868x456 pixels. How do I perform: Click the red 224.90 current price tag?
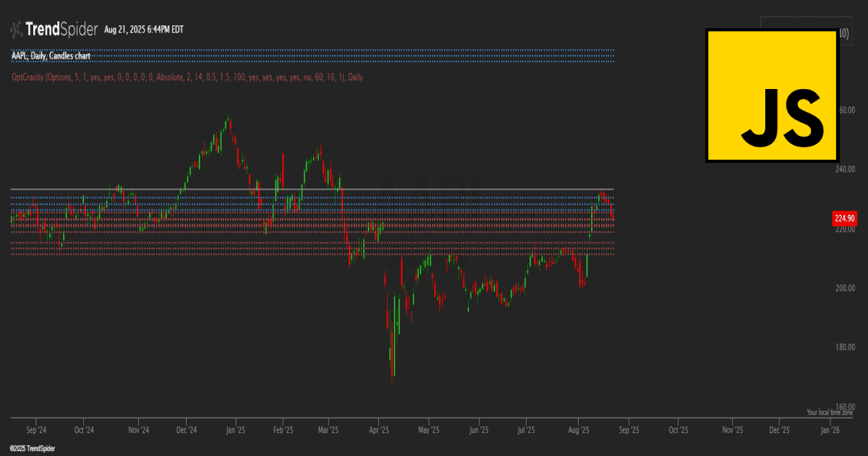845,218
